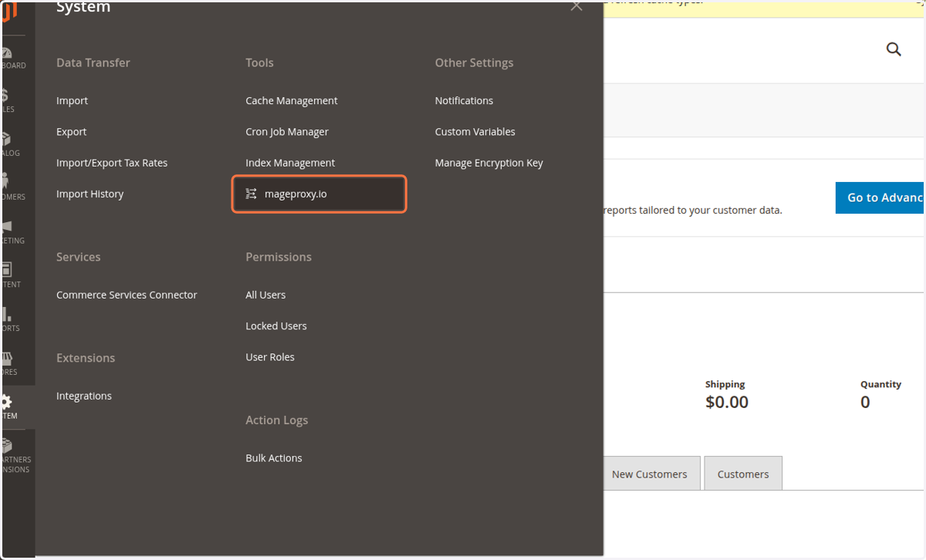The height and width of the screenshot is (560, 926).
Task: Click the System gear sidebar icon
Action: click(7, 402)
